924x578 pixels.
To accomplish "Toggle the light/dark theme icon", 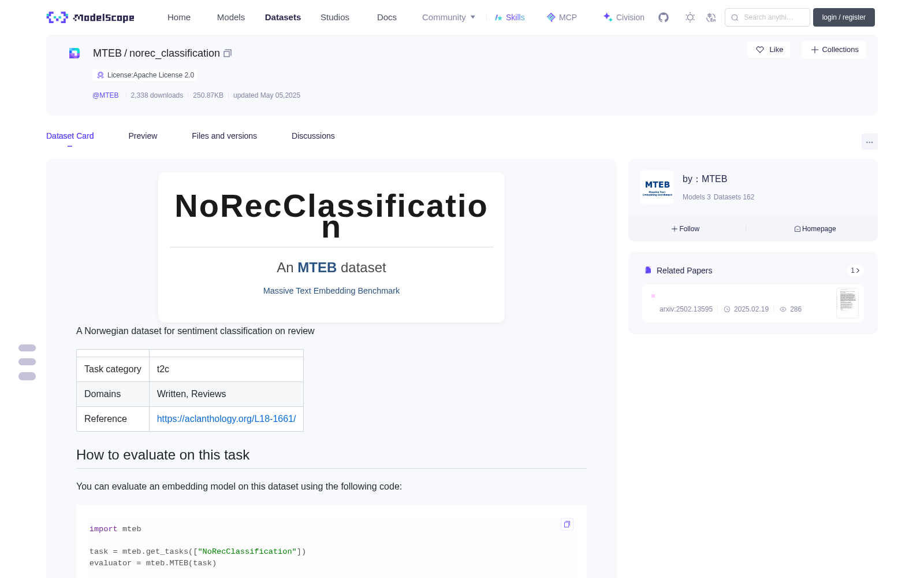I will point(690,17).
